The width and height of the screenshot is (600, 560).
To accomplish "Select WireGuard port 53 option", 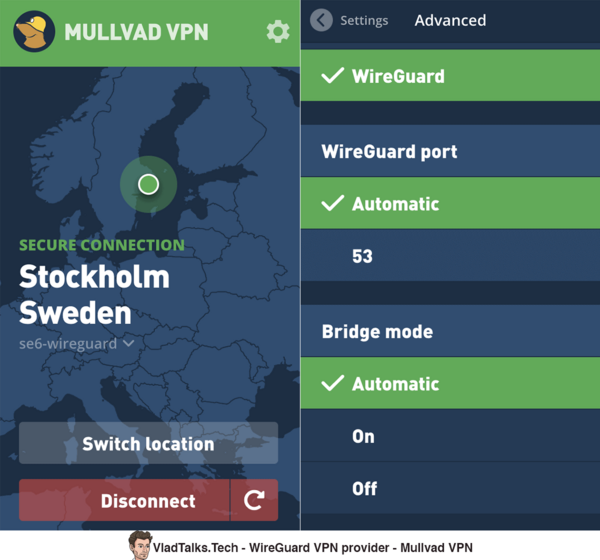I will [450, 255].
